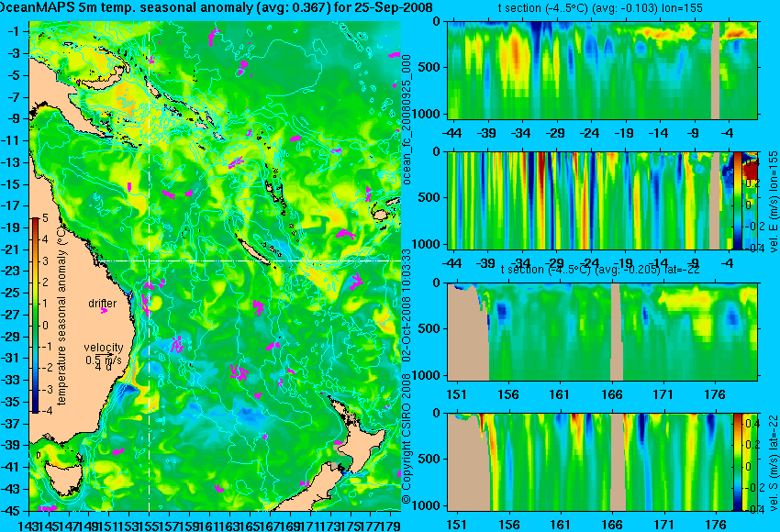Select the 'vel. E (m/s) lon=155' label
780x532 pixels.
pyautogui.click(x=773, y=202)
